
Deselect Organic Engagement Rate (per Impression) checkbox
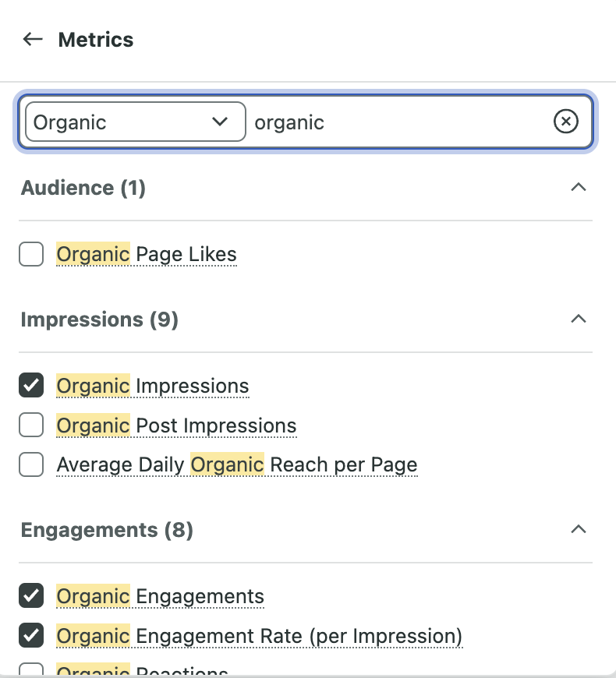pos(31,636)
